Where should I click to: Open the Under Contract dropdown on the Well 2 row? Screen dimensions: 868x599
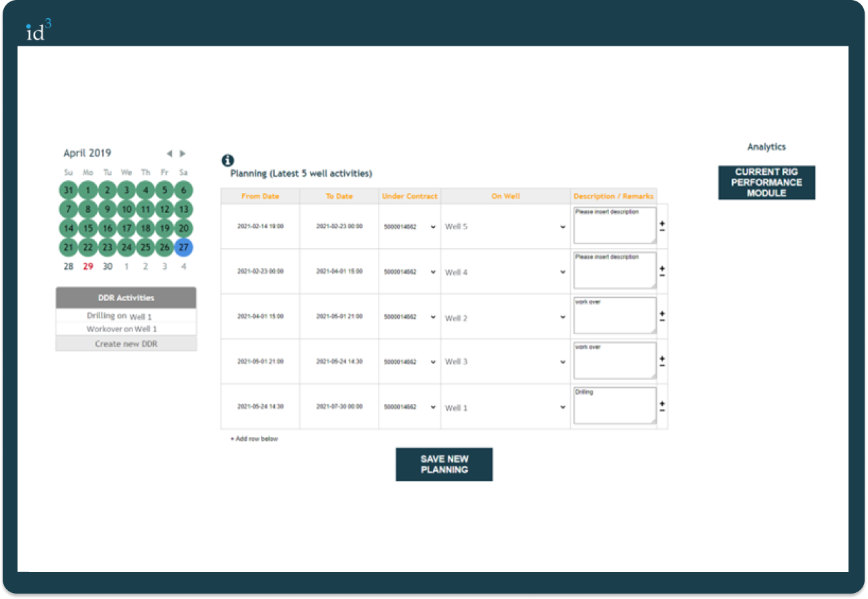pyautogui.click(x=409, y=317)
